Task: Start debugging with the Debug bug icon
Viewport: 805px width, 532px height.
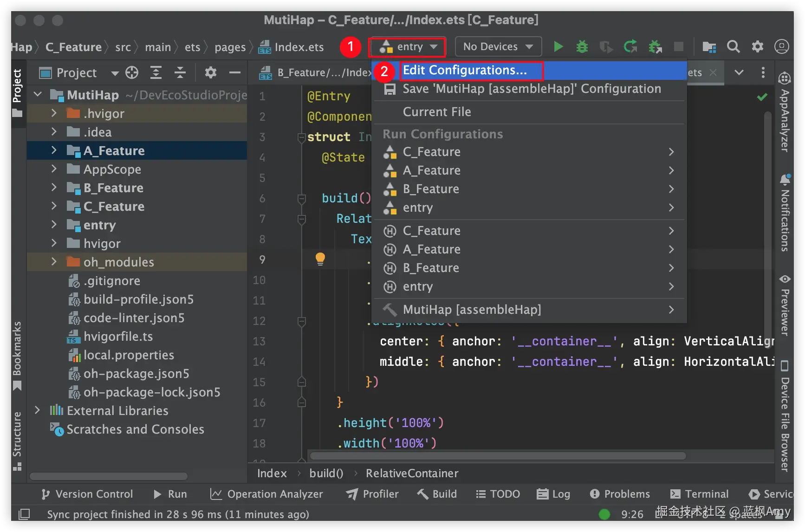Action: coord(582,46)
